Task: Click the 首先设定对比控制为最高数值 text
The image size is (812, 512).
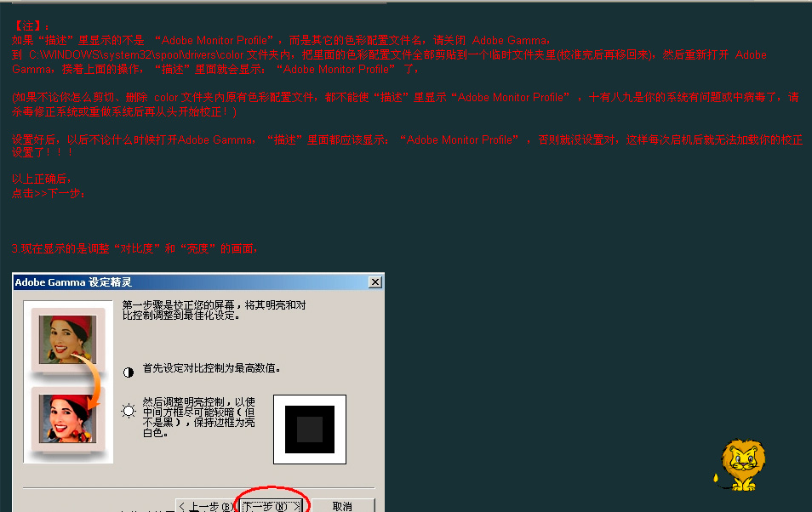Action: tap(212, 368)
